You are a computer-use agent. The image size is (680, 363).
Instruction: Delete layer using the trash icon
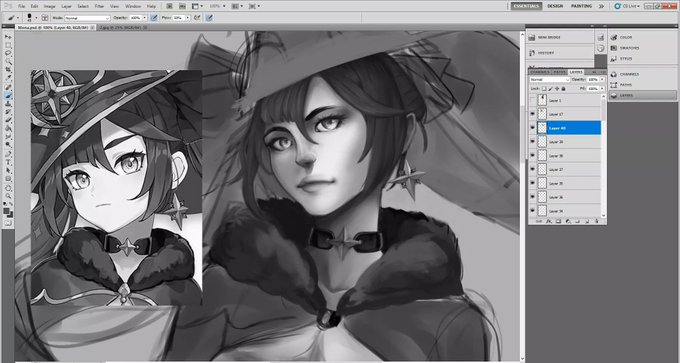(x=597, y=221)
